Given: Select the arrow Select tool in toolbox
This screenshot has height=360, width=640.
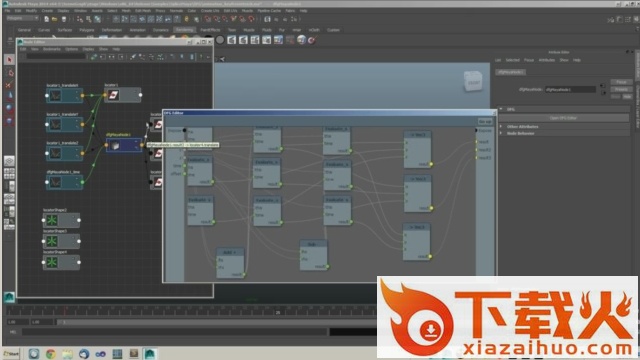Looking at the screenshot, I should (x=9, y=60).
